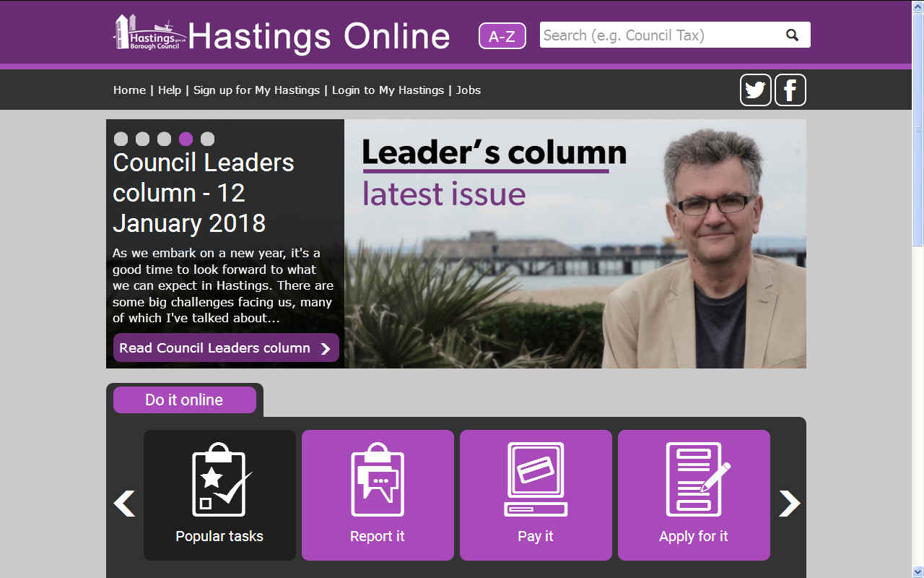The image size is (924, 578).
Task: Click the next arrow in task carousel
Action: (x=789, y=504)
